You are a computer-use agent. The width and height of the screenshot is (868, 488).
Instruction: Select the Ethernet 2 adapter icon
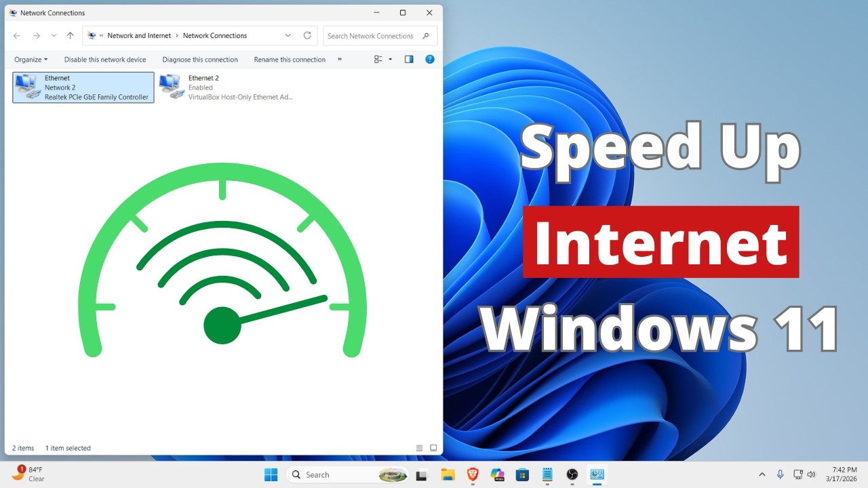coord(172,87)
